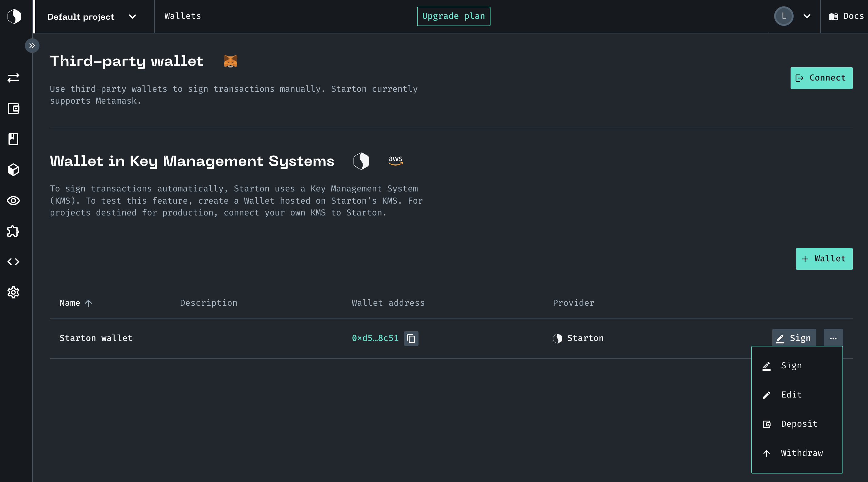Open the cube smart contract sidebar icon
The image size is (868, 482).
coord(13,170)
